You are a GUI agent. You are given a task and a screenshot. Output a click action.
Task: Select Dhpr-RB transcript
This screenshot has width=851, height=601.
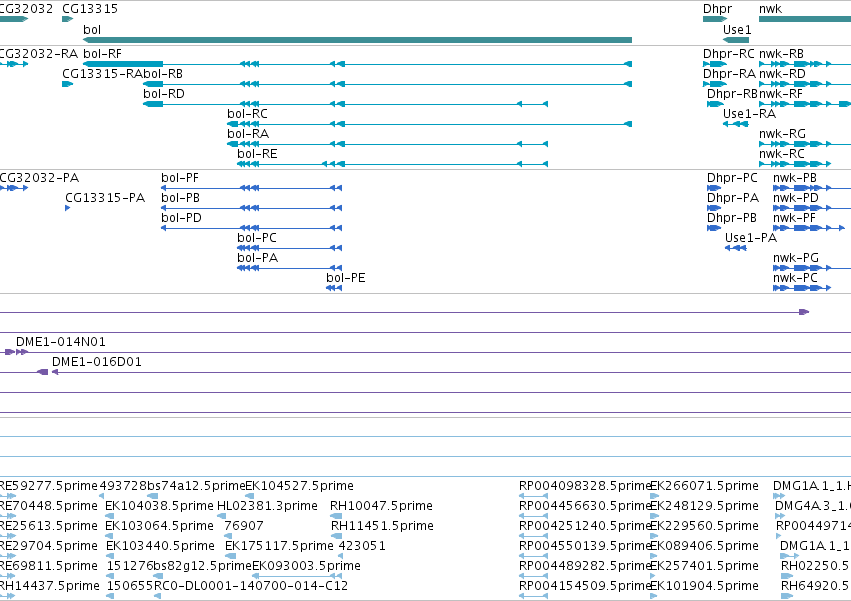click(x=715, y=104)
